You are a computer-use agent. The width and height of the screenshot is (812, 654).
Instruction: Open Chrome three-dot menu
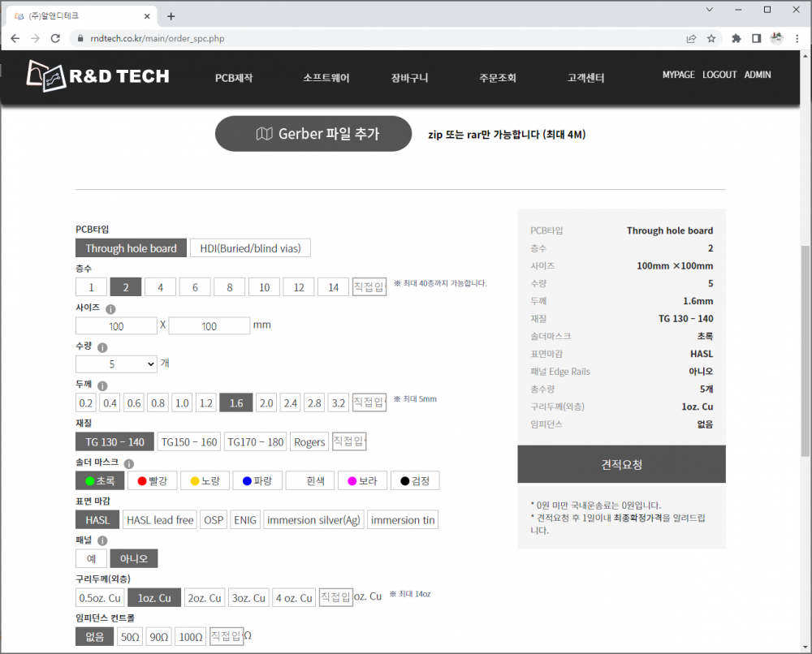[797, 38]
